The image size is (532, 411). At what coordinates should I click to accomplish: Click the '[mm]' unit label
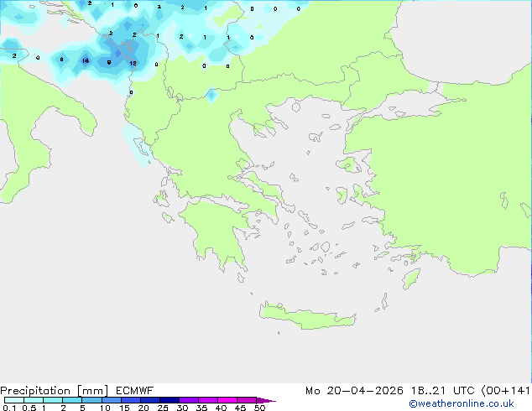(93, 391)
